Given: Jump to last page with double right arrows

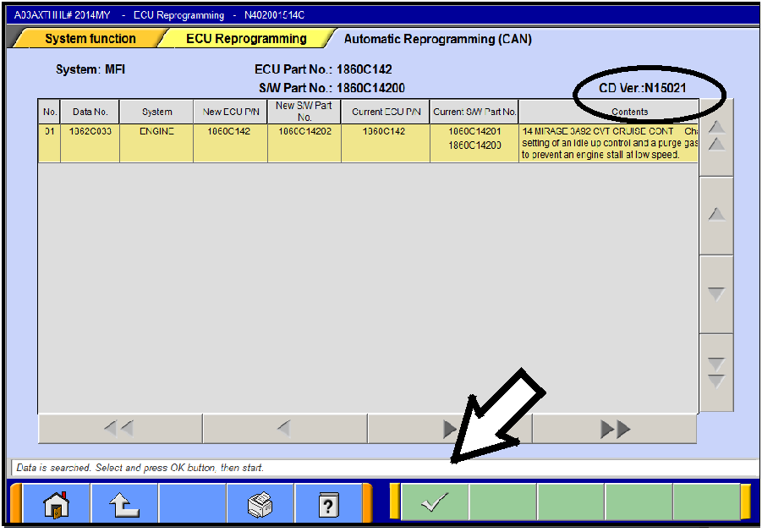Looking at the screenshot, I should (x=613, y=429).
